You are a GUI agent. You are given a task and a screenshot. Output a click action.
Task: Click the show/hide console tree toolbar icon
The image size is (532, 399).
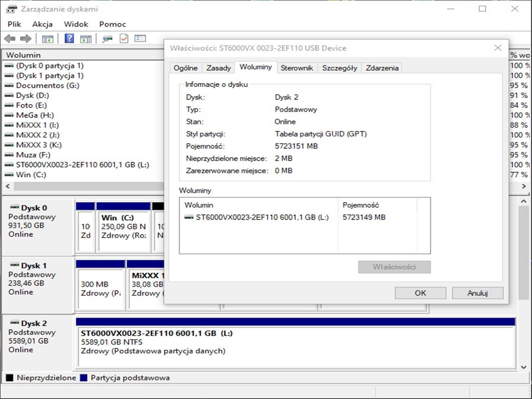click(48, 39)
